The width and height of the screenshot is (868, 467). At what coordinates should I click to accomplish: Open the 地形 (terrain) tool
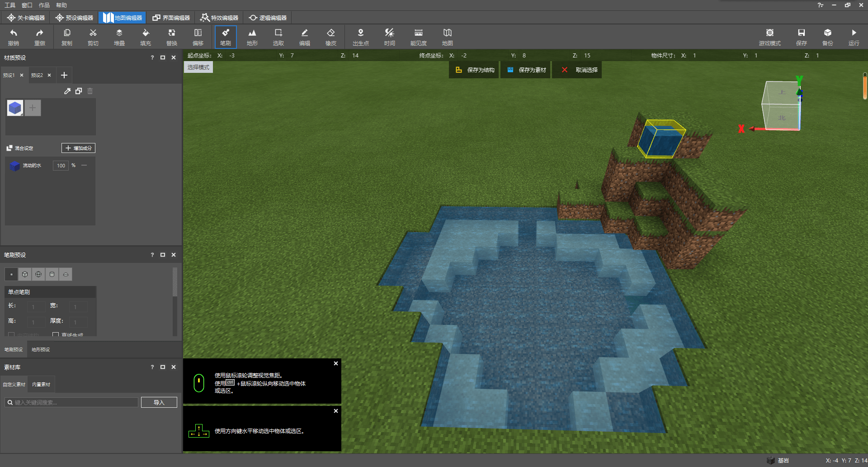point(252,37)
